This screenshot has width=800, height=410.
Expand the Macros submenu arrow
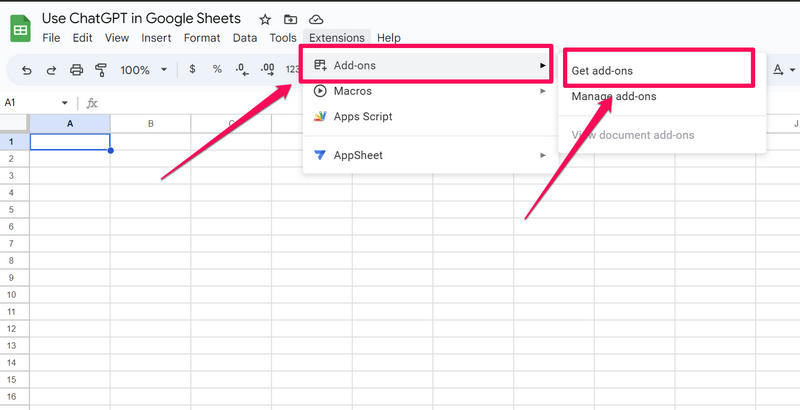click(543, 91)
